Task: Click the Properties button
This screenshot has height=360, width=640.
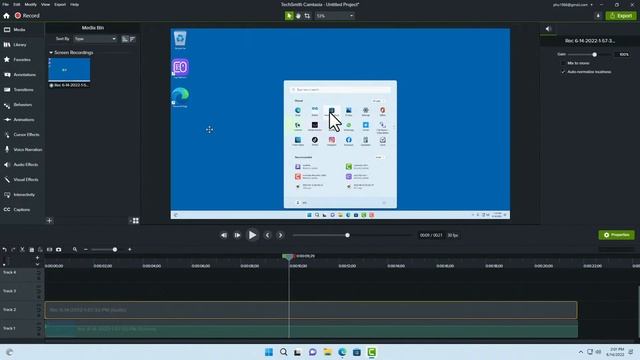Action: click(616, 235)
